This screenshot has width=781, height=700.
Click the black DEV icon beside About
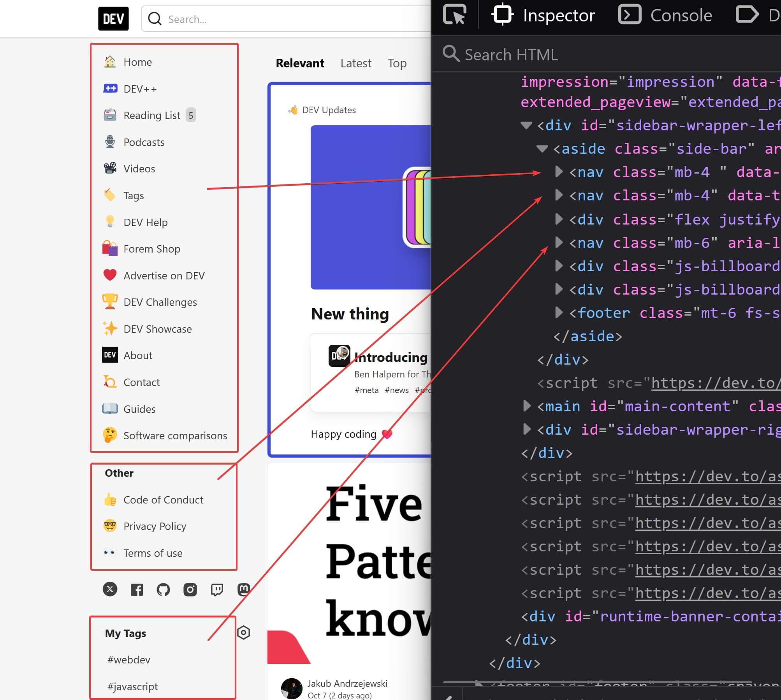point(110,355)
